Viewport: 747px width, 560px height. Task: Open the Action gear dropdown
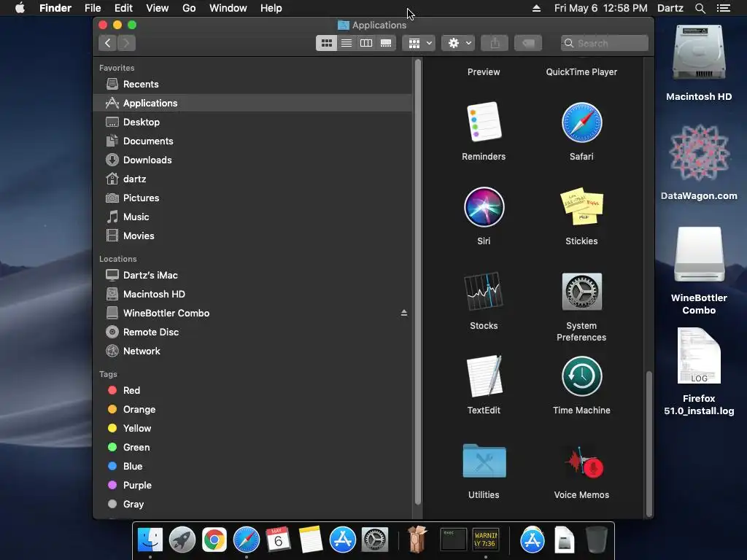[x=458, y=43]
